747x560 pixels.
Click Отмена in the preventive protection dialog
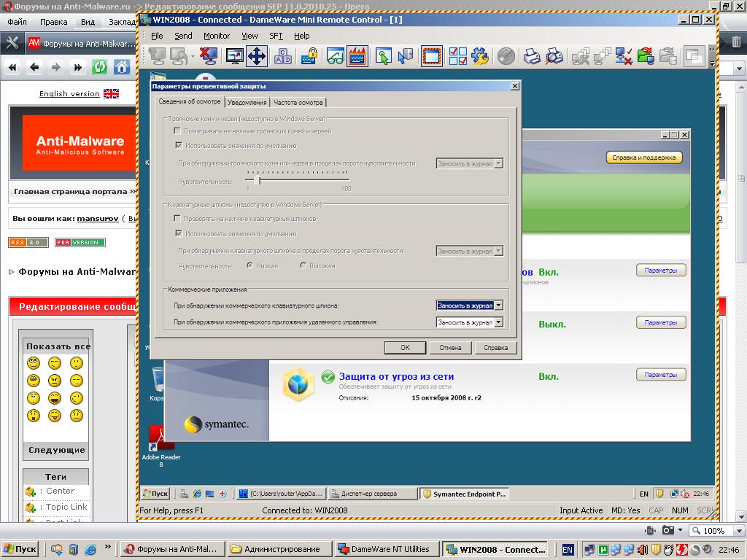click(450, 348)
